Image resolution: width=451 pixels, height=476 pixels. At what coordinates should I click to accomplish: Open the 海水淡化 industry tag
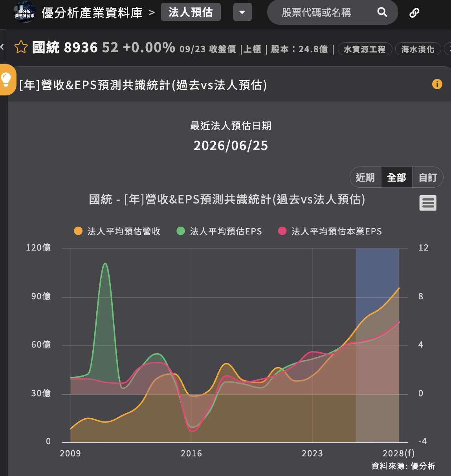(418, 49)
